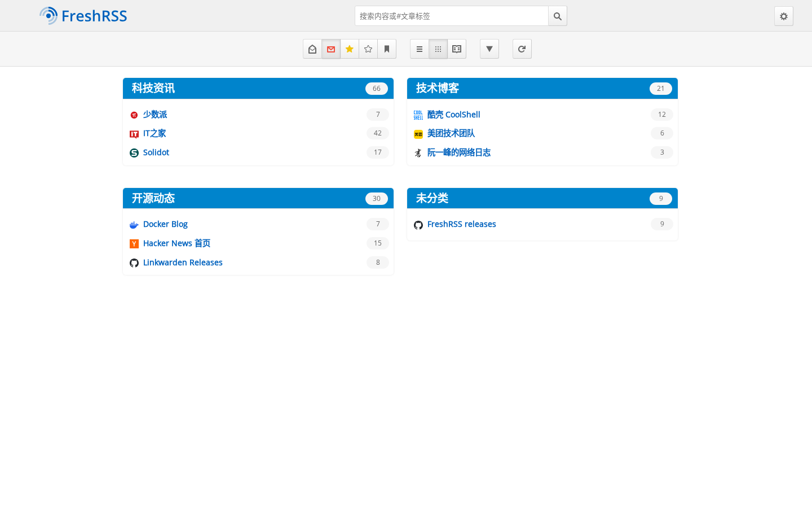Focus the search content input field
This screenshot has width=812, height=508.
click(452, 16)
